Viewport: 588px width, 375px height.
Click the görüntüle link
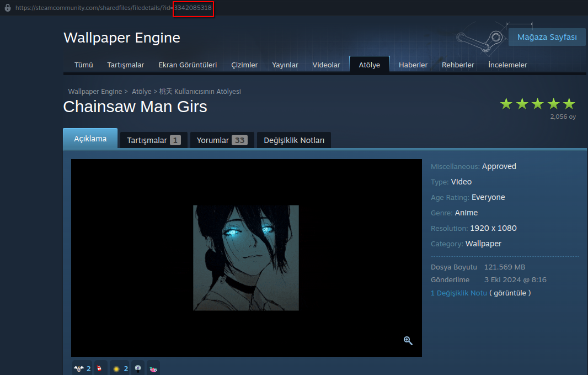510,293
